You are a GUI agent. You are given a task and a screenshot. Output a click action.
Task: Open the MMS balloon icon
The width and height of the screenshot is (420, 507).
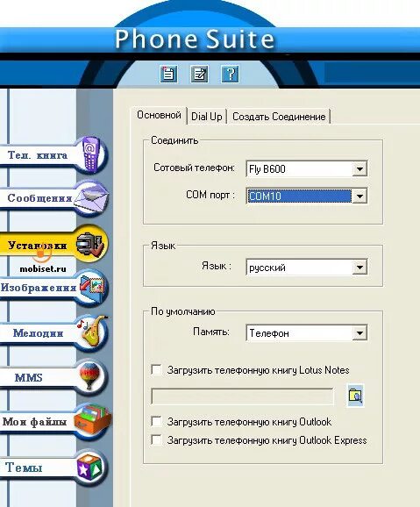90,375
